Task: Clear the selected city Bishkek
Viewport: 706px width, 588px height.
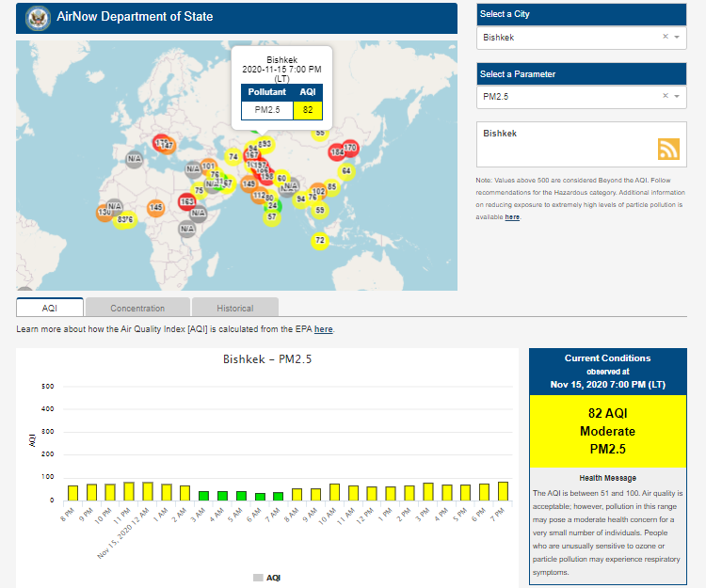Action: (x=666, y=38)
